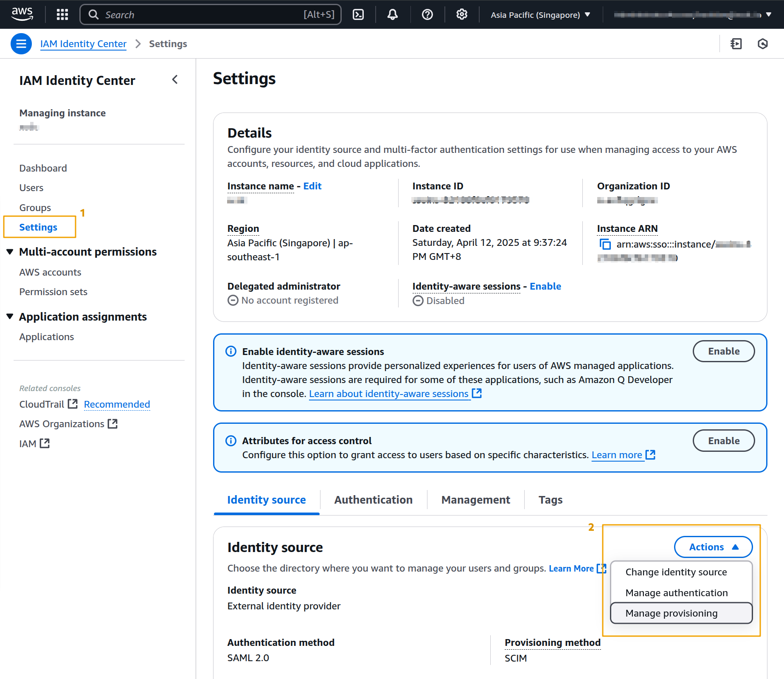Focus the top Search input field
Image resolution: width=784 pixels, height=679 pixels.
pyautogui.click(x=211, y=15)
